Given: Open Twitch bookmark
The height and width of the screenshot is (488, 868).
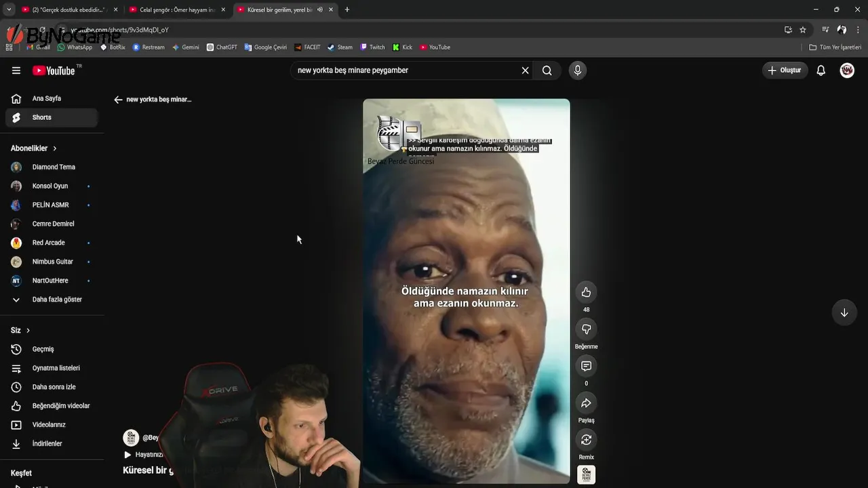Looking at the screenshot, I should point(372,47).
